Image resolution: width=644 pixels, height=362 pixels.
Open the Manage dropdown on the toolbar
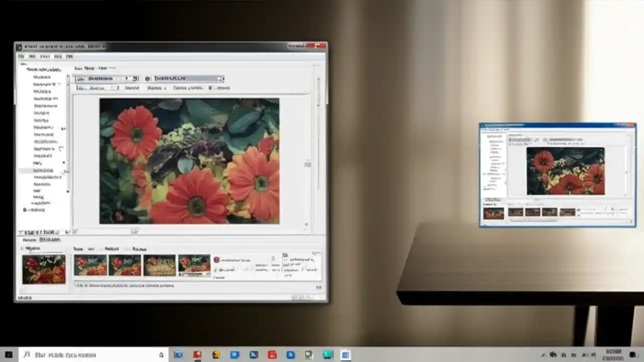(x=156, y=88)
